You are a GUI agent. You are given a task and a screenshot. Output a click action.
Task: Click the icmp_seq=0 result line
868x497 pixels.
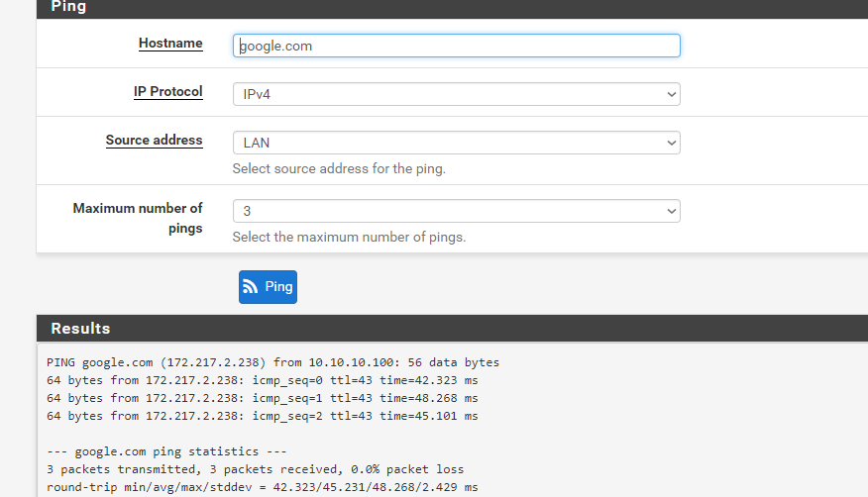(262, 380)
